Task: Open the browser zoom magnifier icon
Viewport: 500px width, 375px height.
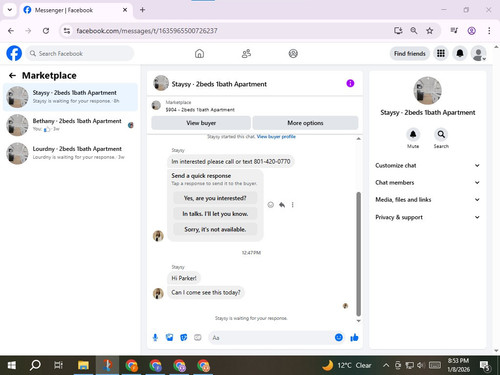Action: [x=414, y=31]
